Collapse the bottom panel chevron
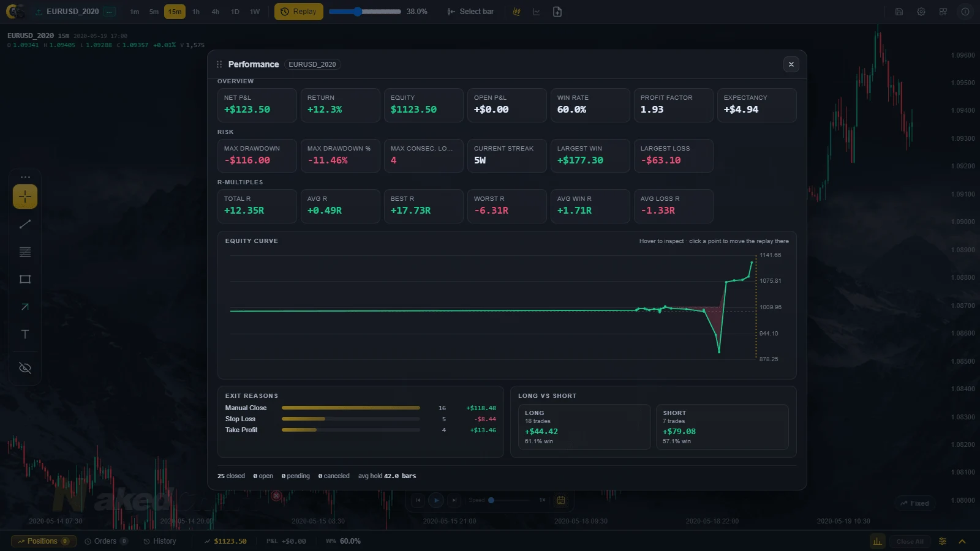This screenshot has height=551, width=980. coord(962,541)
